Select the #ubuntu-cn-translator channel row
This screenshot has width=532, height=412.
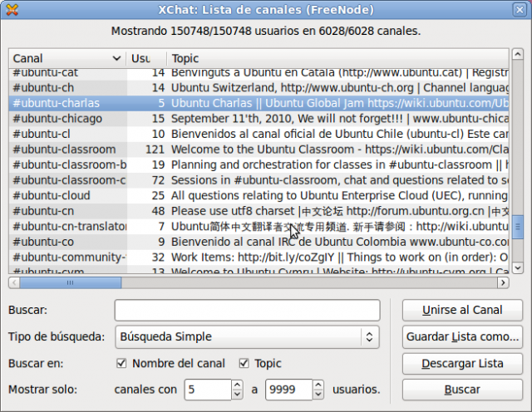[x=259, y=227]
